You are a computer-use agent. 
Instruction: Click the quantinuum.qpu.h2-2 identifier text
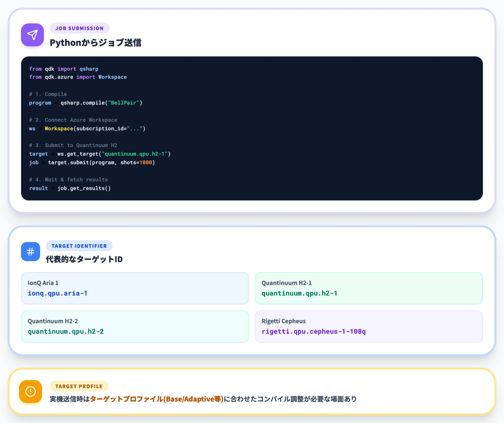[x=66, y=332]
